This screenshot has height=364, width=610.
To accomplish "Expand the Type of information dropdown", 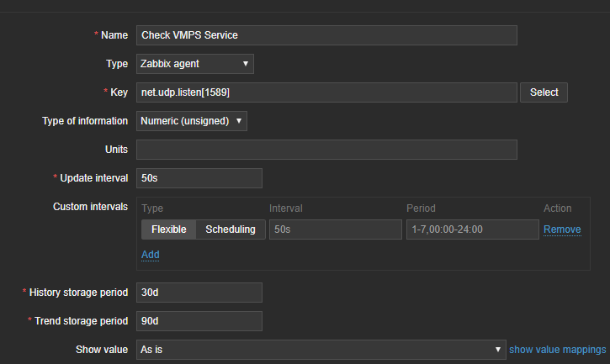I will 191,121.
